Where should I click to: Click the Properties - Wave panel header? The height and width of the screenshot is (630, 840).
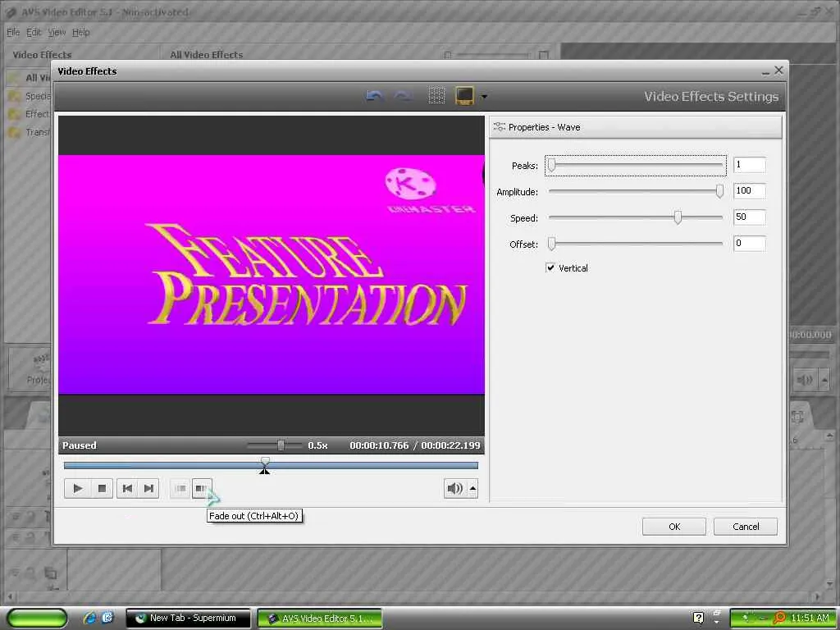coord(636,127)
